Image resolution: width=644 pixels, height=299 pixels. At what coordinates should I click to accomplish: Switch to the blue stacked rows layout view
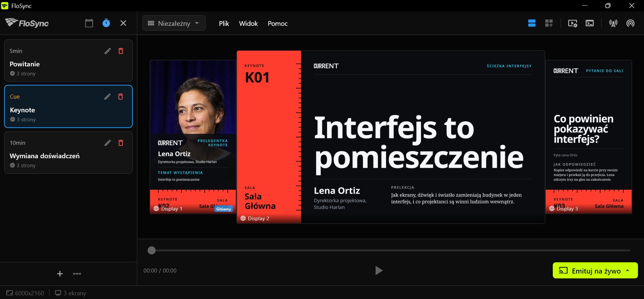[532, 23]
